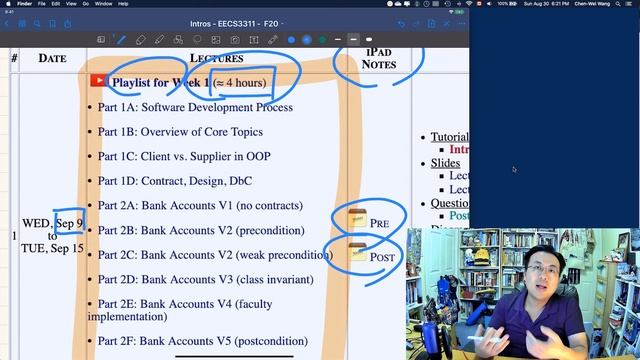Choose the thickest stroke width

pos(369,40)
